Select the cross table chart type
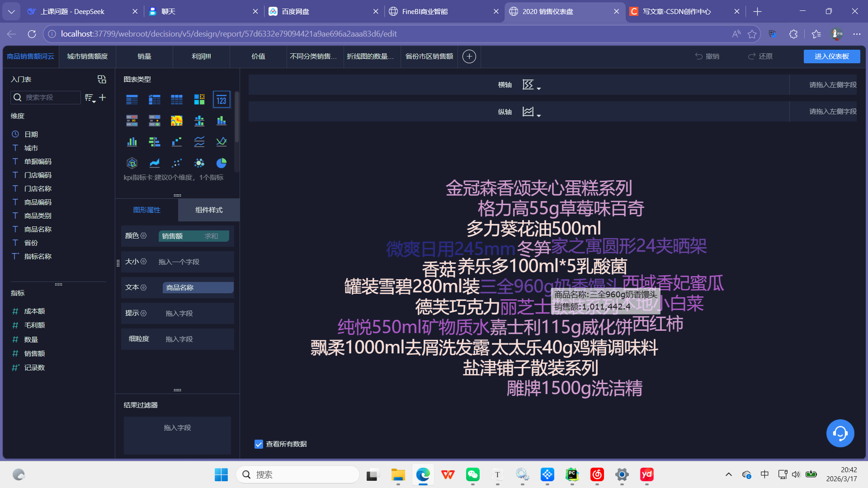 point(154,99)
